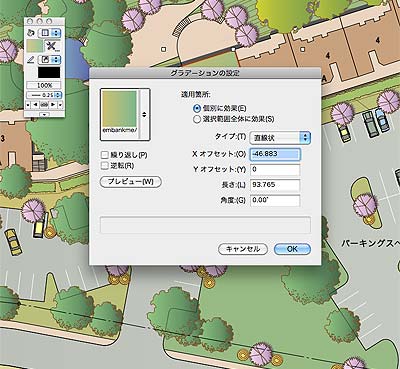Open the gradient settings tool icon in the palette

pyautogui.click(x=53, y=46)
